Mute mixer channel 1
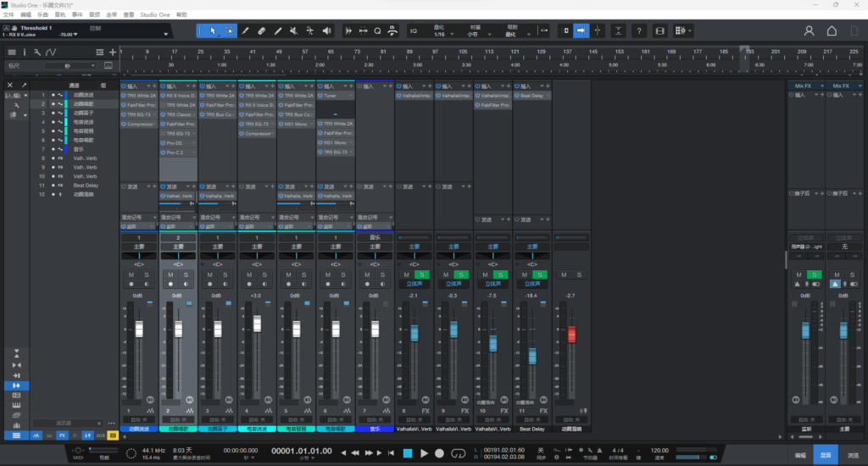This screenshot has height=466, width=868. pos(131,275)
